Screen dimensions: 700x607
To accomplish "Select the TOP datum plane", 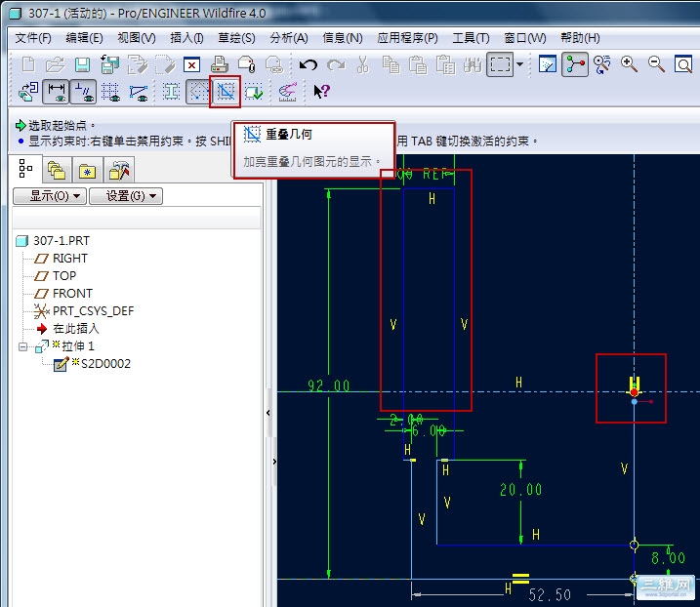I will [56, 276].
